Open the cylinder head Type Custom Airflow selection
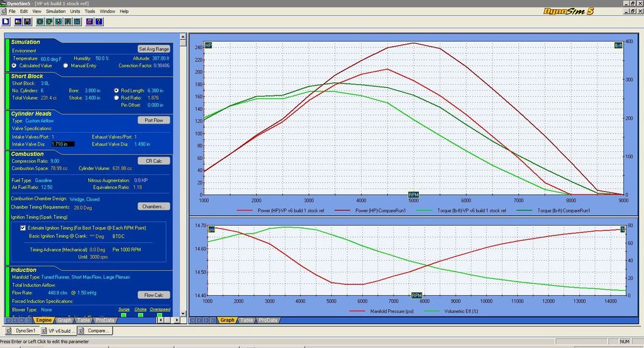644x348 pixels. point(40,121)
